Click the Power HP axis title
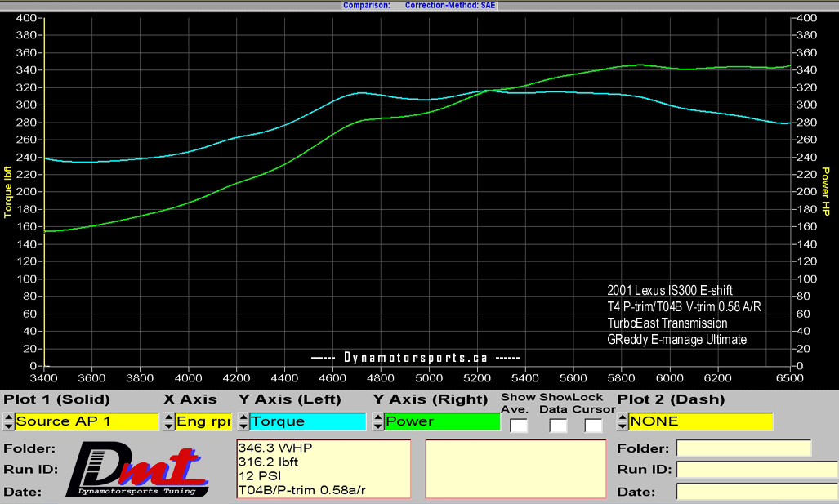The width and height of the screenshot is (839, 504). tap(826, 191)
